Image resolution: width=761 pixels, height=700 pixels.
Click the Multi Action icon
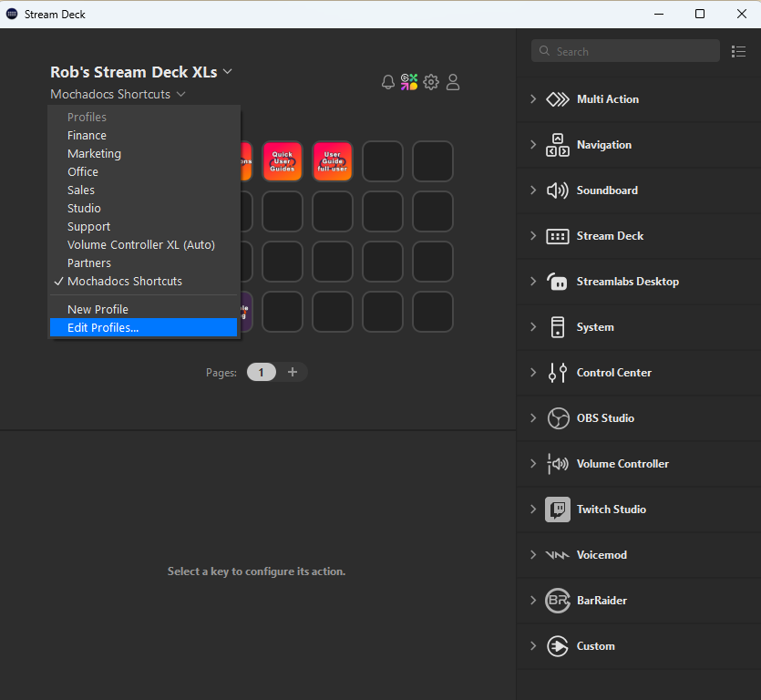tap(558, 98)
